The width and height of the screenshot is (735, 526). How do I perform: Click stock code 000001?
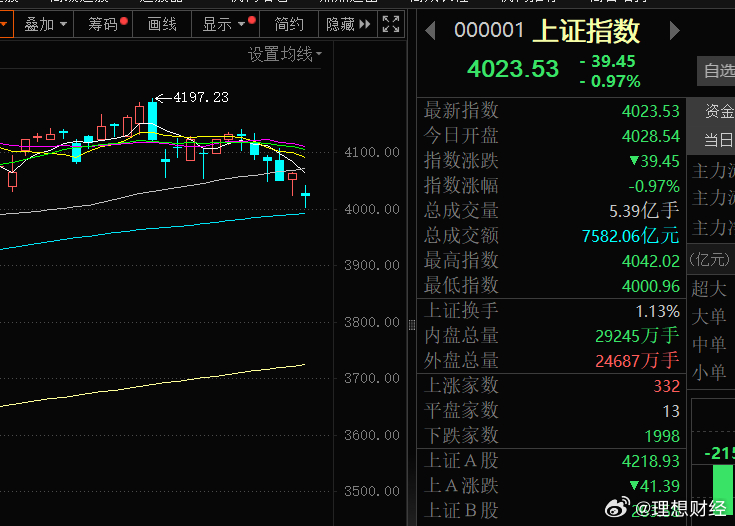click(x=488, y=30)
